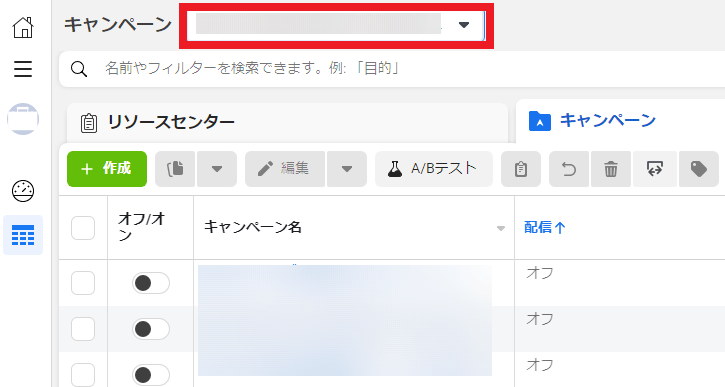
Task: Click the 編集 button
Action: 285,169
